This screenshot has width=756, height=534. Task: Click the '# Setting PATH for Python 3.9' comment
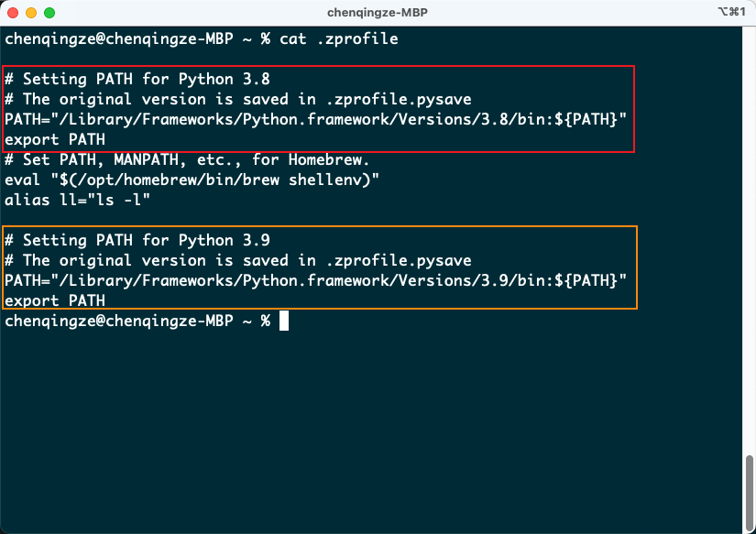coord(137,241)
